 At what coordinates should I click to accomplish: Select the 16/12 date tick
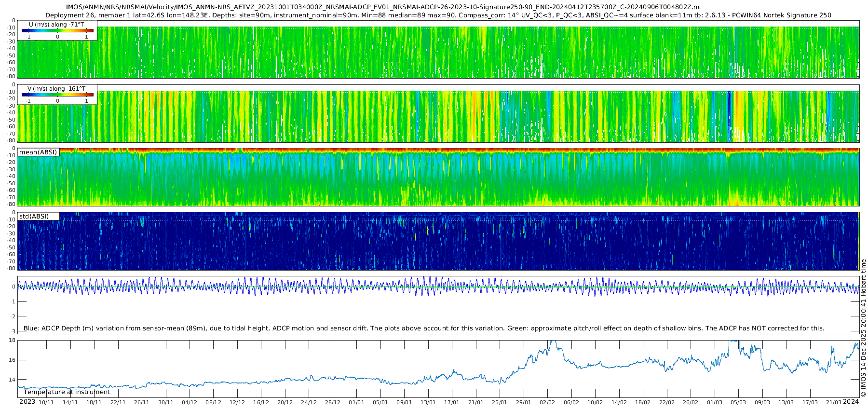click(261, 403)
